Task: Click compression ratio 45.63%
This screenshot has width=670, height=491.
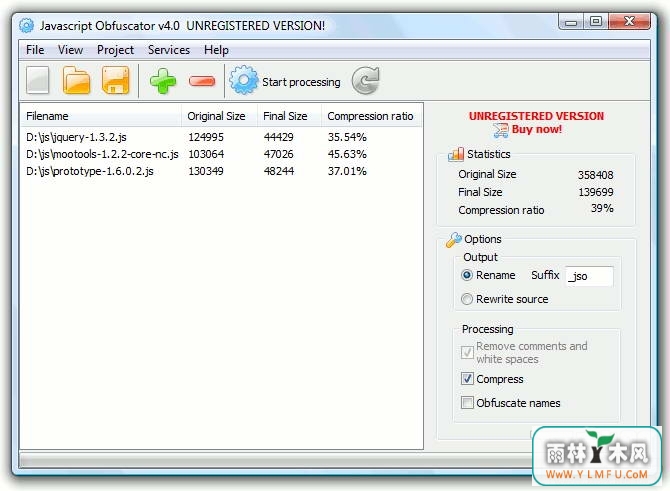Action: tap(347, 154)
